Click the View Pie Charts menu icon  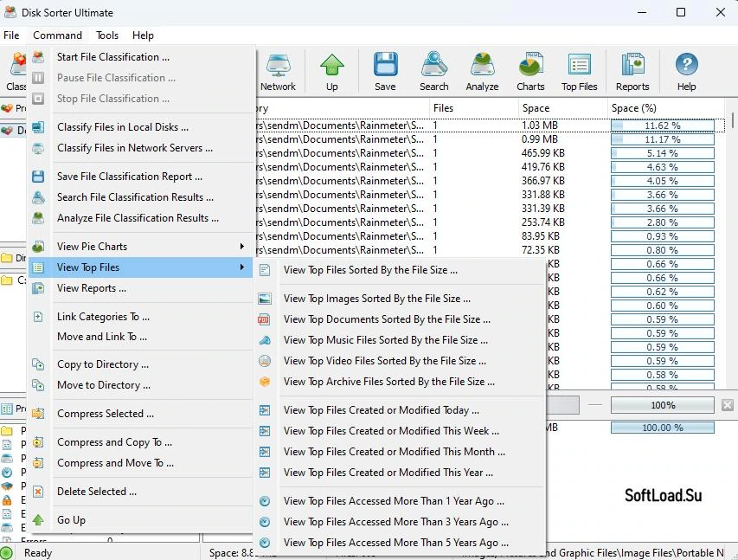(x=38, y=247)
